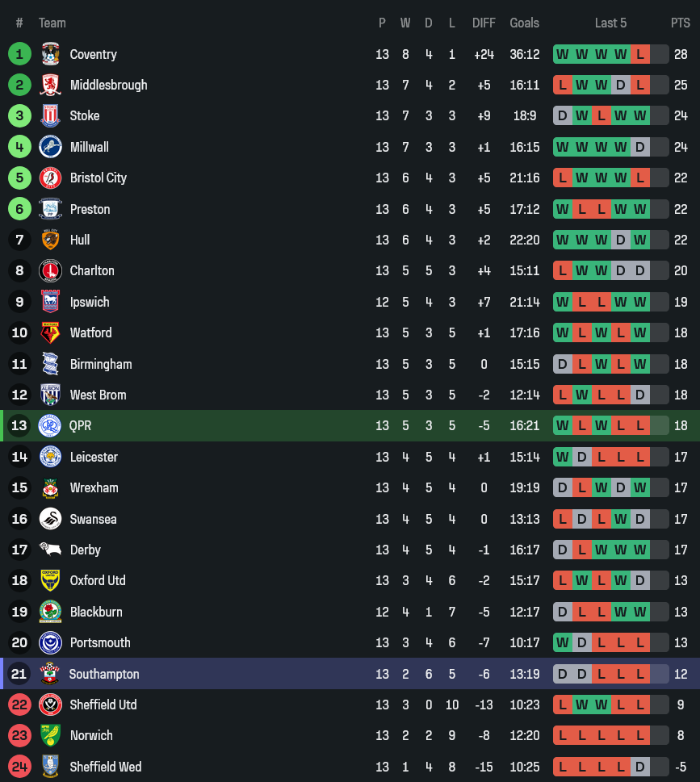
Task: Click Coventry's most recent loss badge
Action: point(640,54)
